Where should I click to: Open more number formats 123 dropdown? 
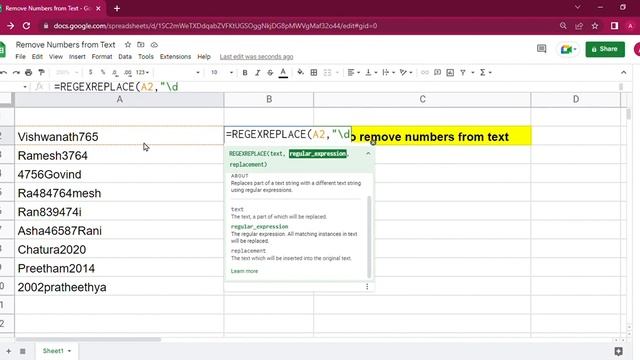142,73
